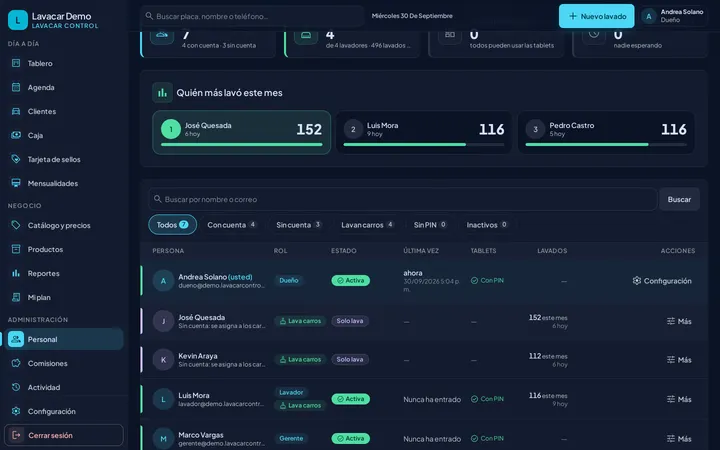Click Andrea Solano's Activa status badge
This screenshot has width=720, height=450.
click(x=350, y=280)
